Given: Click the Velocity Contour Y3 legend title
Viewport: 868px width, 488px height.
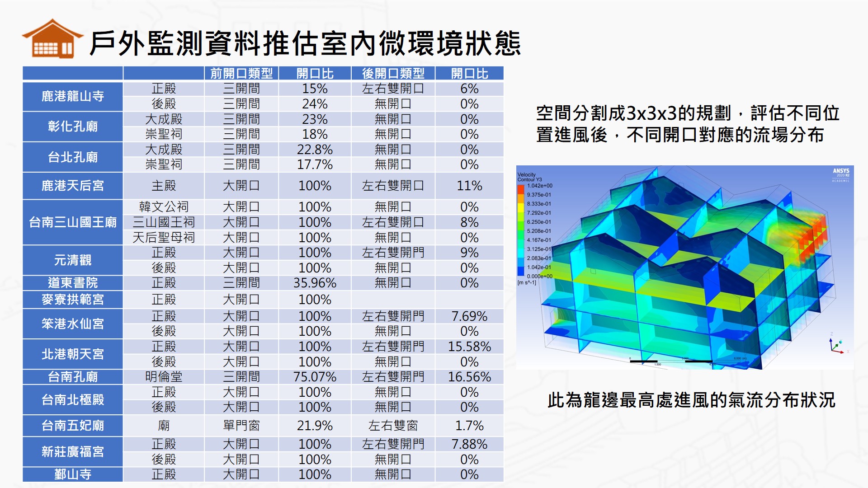Looking at the screenshot, I should pos(529,177).
